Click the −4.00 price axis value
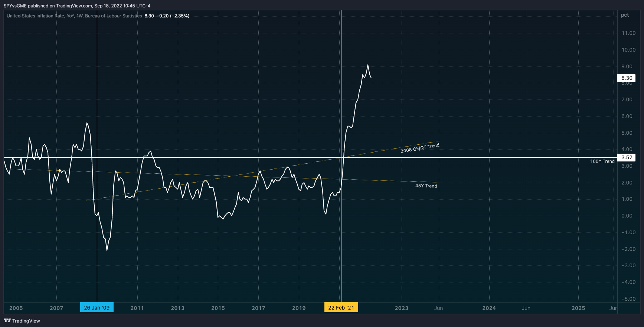This screenshot has height=327, width=644. tap(628, 282)
